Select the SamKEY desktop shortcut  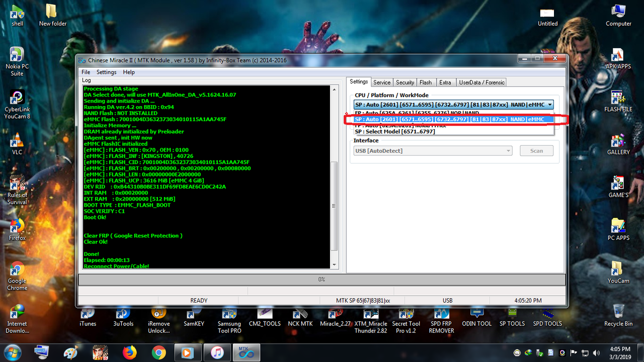tap(194, 317)
